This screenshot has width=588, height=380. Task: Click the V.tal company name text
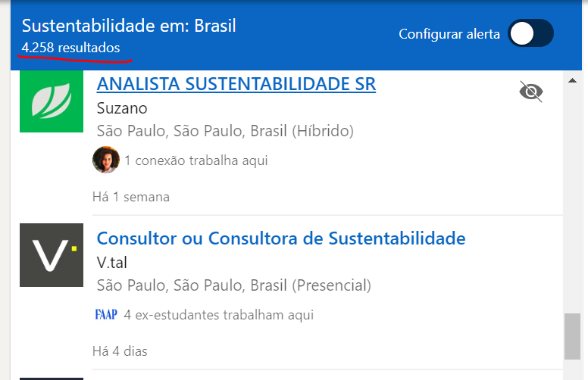[114, 263]
